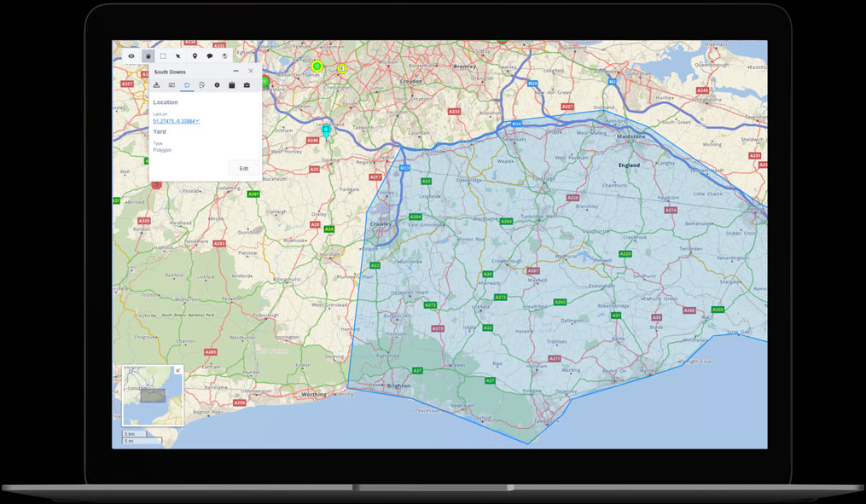Select the location pin marker tool

coord(195,55)
